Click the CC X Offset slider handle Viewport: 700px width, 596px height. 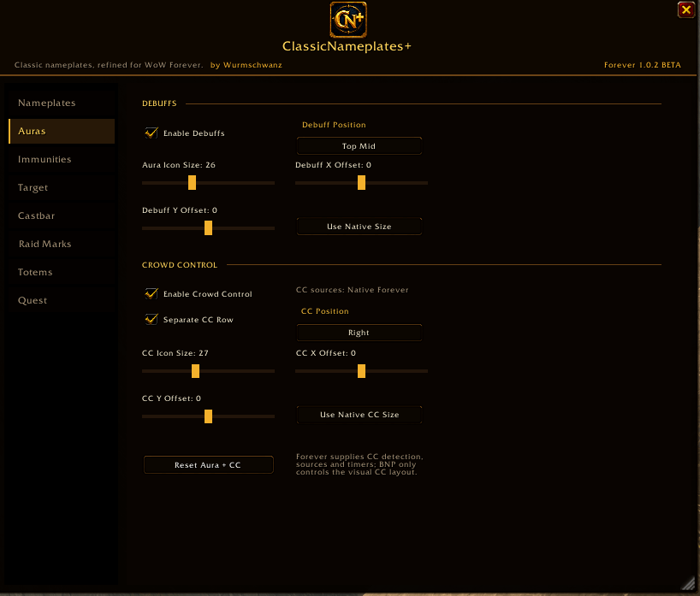pyautogui.click(x=362, y=371)
